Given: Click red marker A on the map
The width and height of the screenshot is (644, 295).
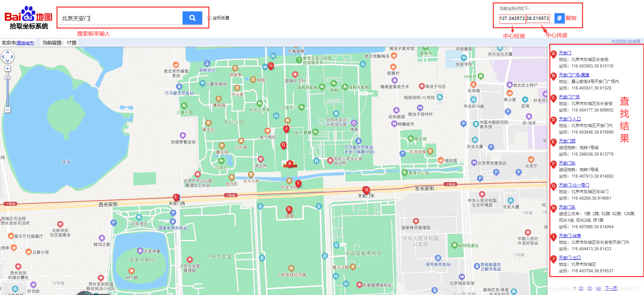Looking at the screenshot, I should tap(290, 164).
